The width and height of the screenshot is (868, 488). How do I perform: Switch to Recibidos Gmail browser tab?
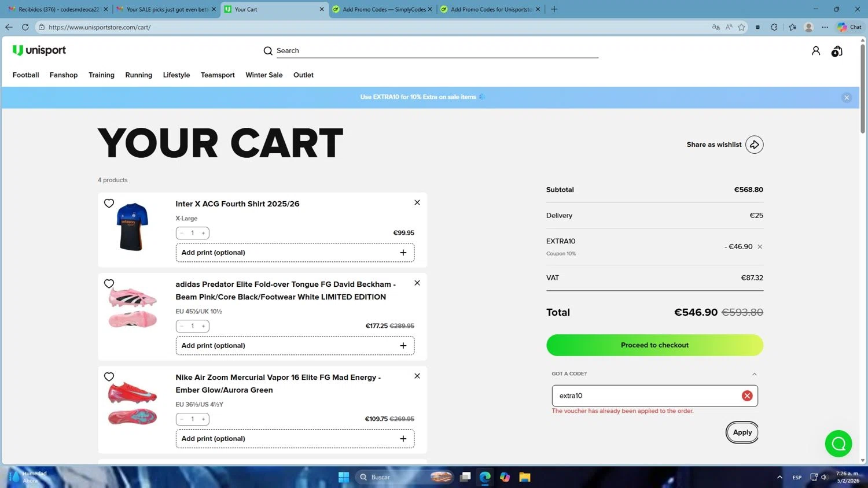[x=58, y=9]
